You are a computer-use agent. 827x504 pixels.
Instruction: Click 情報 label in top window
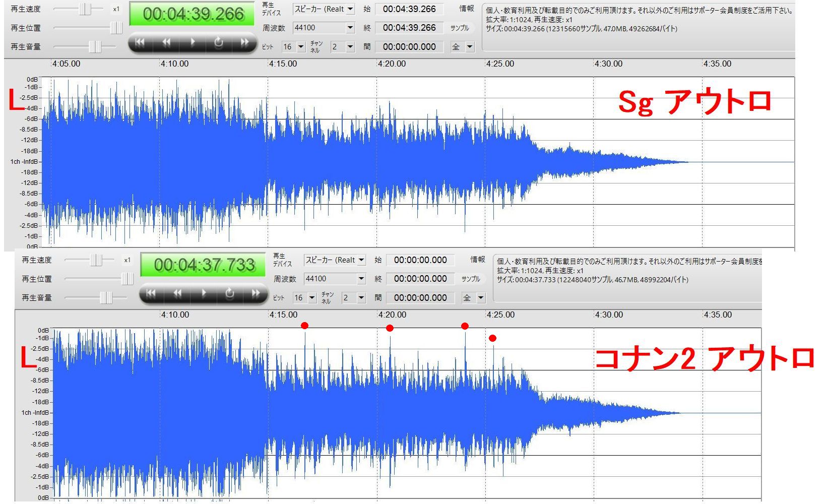pos(467,9)
